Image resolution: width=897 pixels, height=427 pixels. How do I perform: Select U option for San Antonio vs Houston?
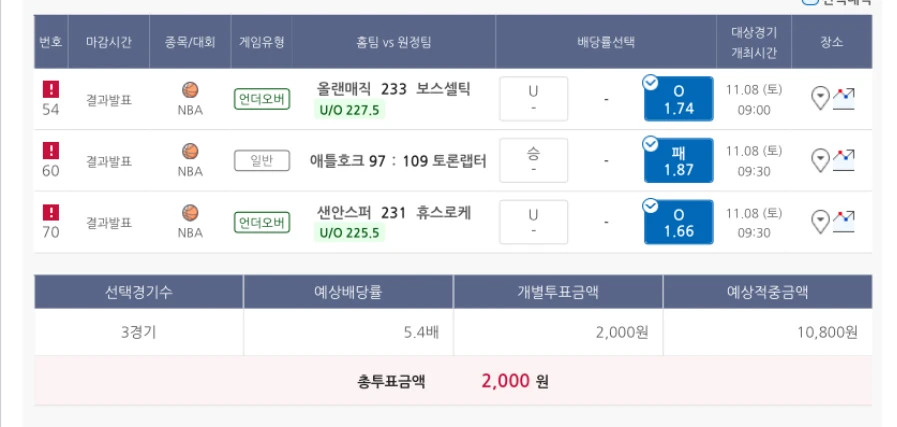533,222
